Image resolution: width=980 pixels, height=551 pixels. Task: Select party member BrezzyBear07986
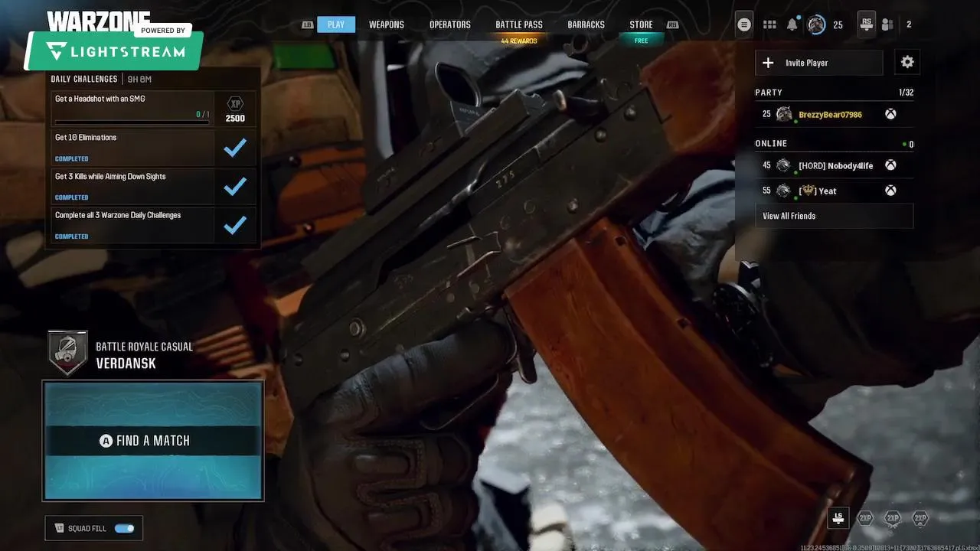835,114
